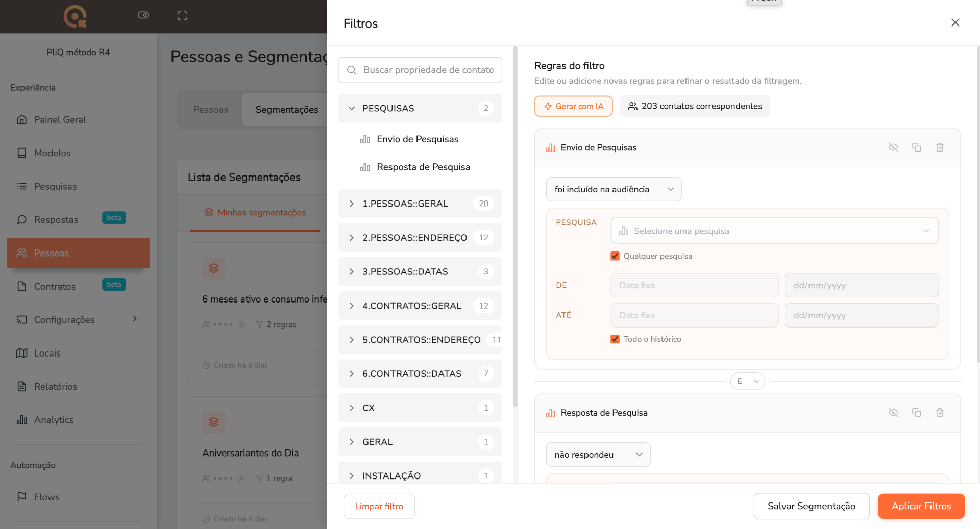Viewport: 980px width, 529px height.
Task: Click the Relatórios document icon
Action: [x=21, y=386]
